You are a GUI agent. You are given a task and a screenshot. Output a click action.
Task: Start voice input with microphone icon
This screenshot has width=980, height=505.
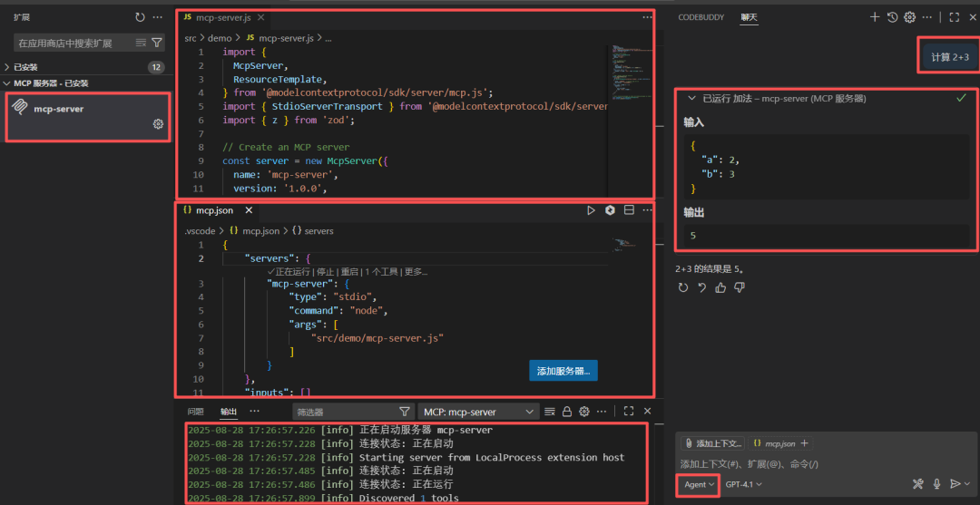(x=936, y=484)
